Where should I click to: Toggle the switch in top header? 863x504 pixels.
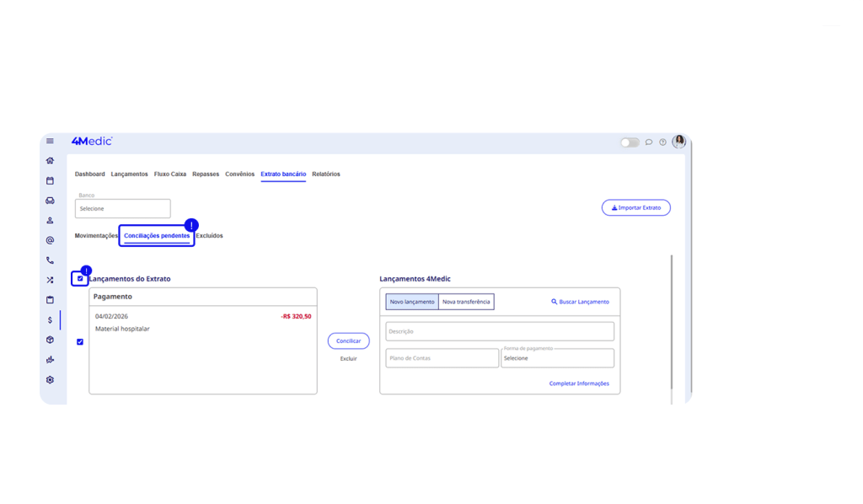pos(630,142)
